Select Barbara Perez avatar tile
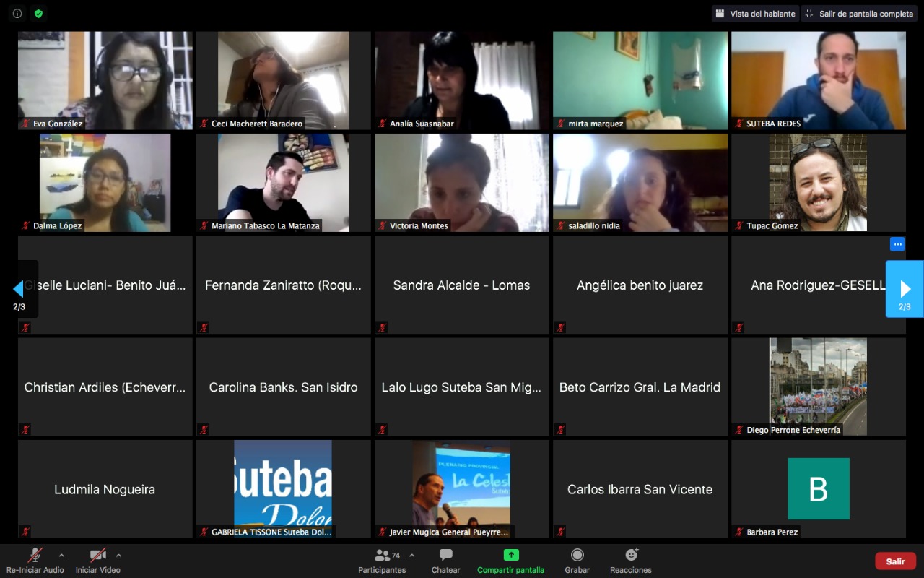 click(818, 489)
